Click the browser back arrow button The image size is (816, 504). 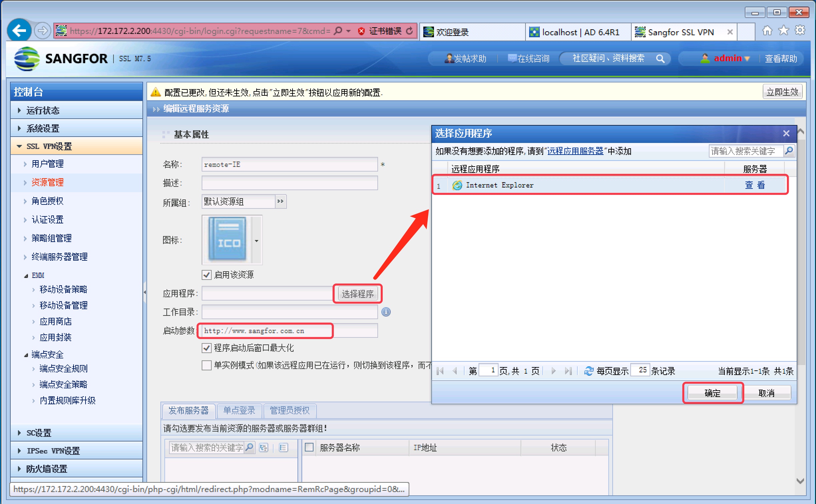click(x=19, y=31)
